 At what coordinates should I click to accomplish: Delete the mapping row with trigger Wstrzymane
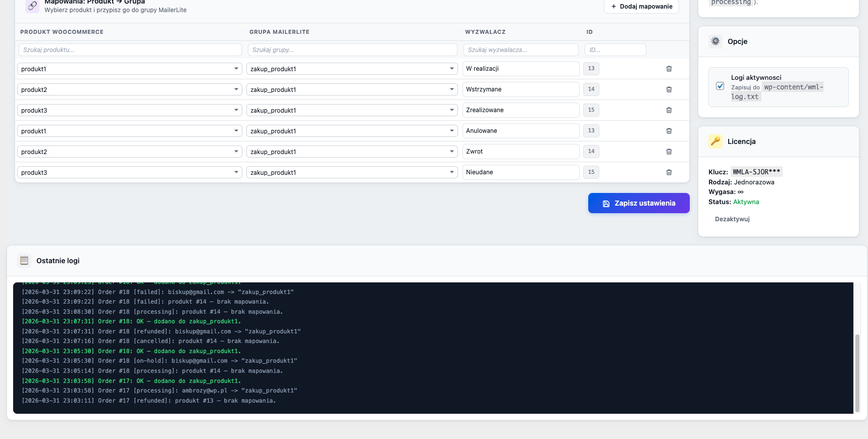coord(669,89)
